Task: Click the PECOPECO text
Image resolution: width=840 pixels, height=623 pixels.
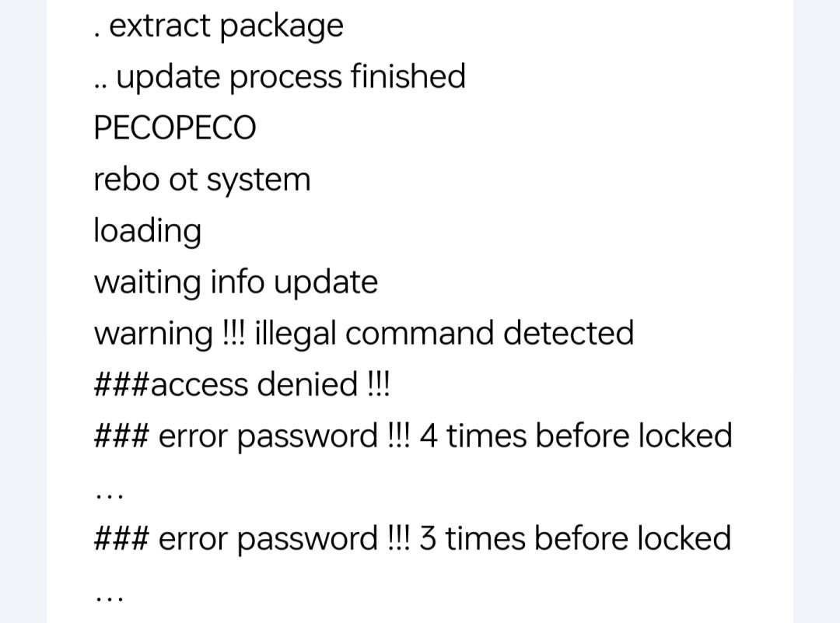Action: (174, 128)
